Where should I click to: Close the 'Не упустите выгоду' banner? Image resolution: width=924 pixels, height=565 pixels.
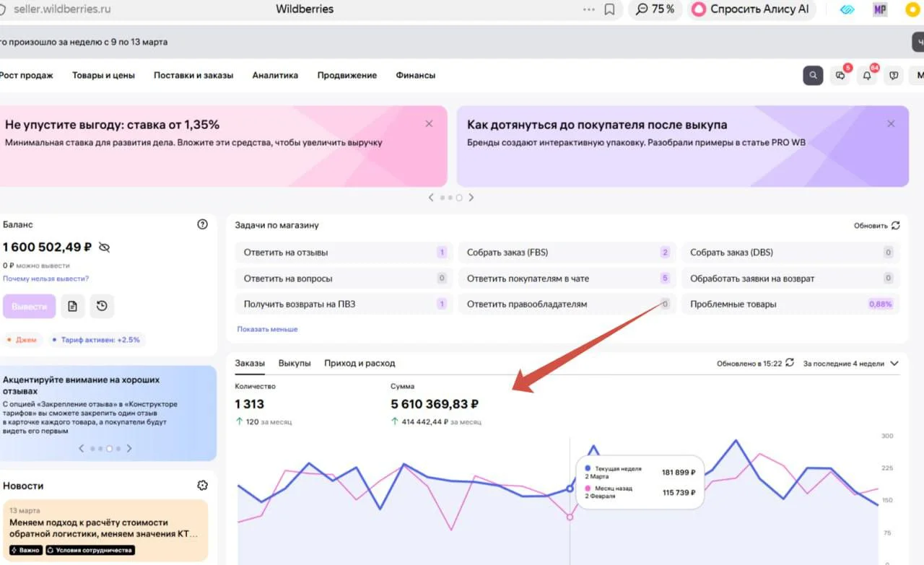point(429,124)
